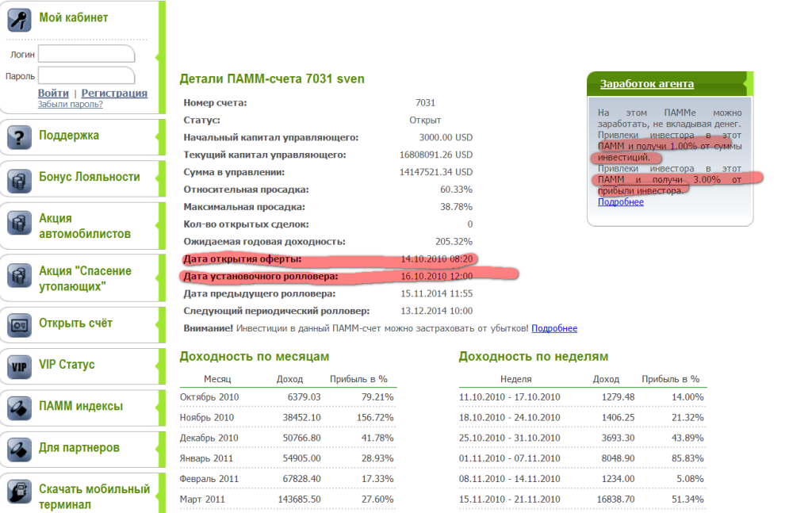Focus the Пароль input field
Image resolution: width=812 pixels, height=513 pixels.
[86, 75]
